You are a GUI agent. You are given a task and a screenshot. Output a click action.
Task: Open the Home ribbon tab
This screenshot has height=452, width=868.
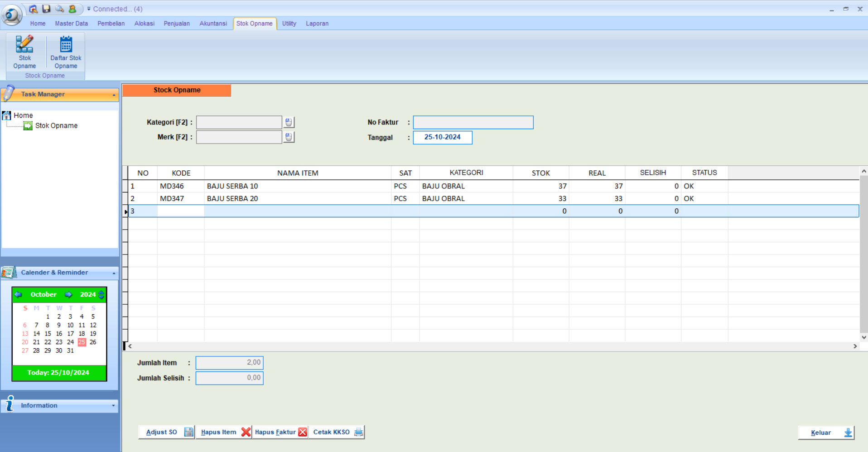click(38, 24)
